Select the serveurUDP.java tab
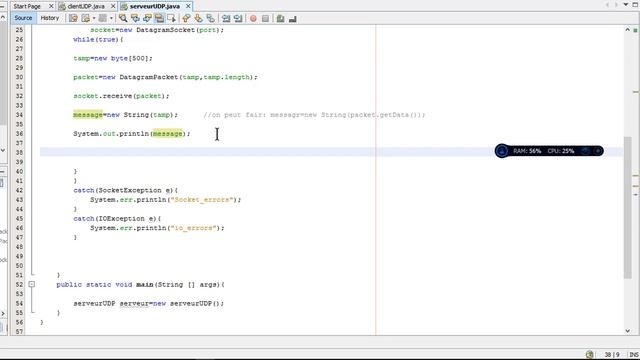This screenshot has width=640, height=360. [155, 6]
